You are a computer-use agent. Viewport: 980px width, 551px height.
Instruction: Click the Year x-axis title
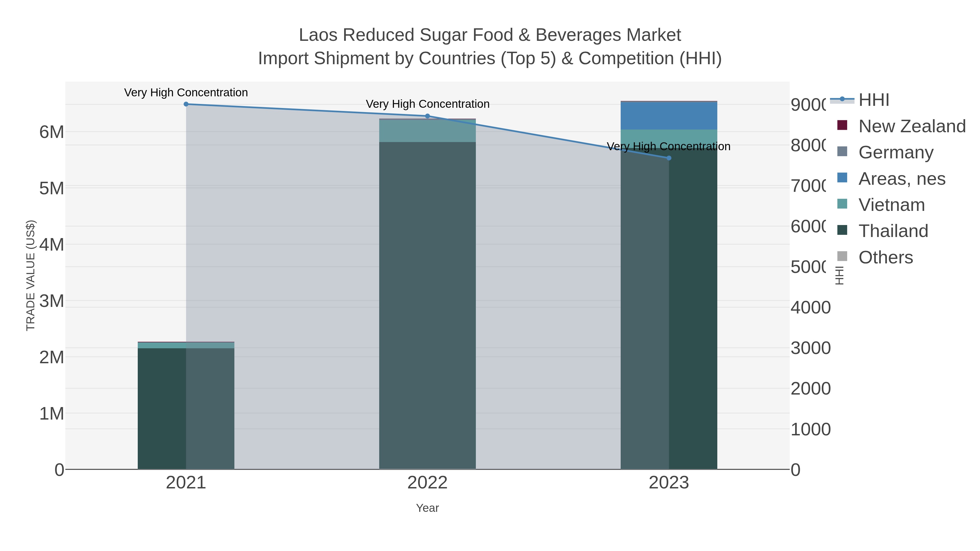427,508
